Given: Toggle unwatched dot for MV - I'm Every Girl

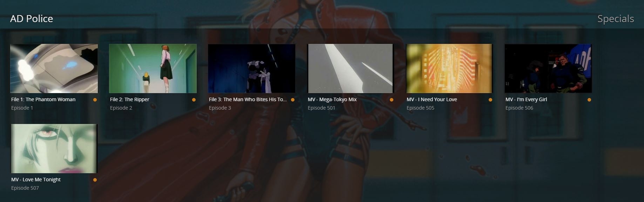Looking at the screenshot, I should tap(589, 100).
